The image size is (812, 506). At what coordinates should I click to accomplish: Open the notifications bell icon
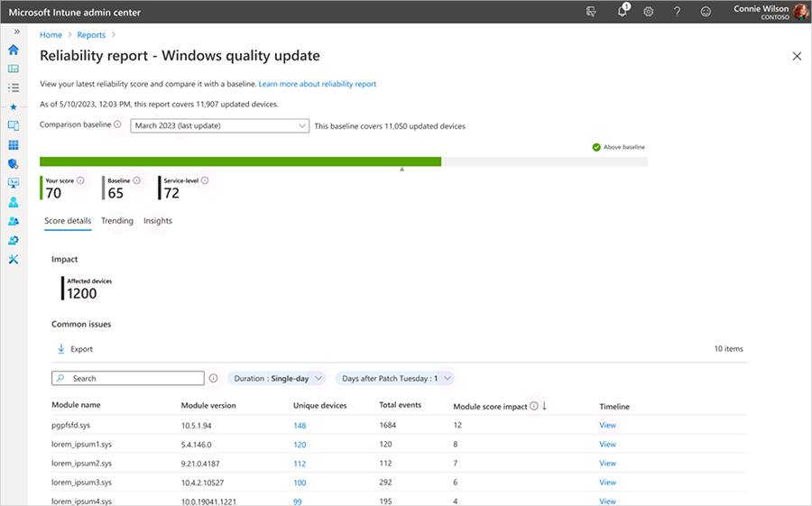click(x=623, y=12)
